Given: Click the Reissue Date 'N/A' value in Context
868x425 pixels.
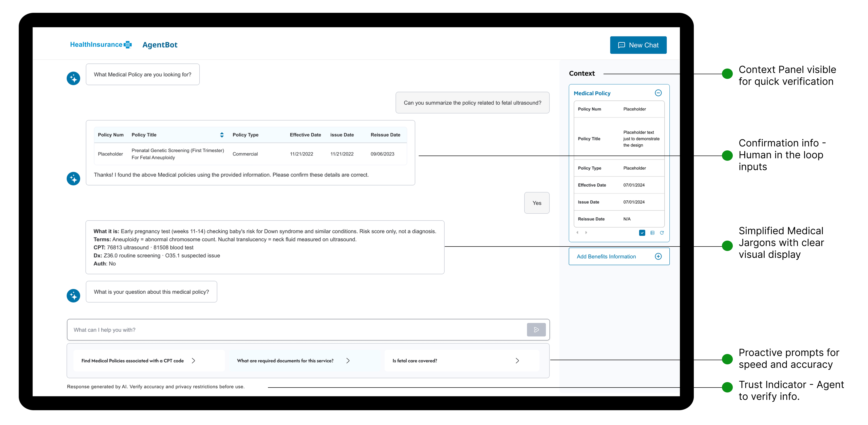Looking at the screenshot, I should click(627, 219).
